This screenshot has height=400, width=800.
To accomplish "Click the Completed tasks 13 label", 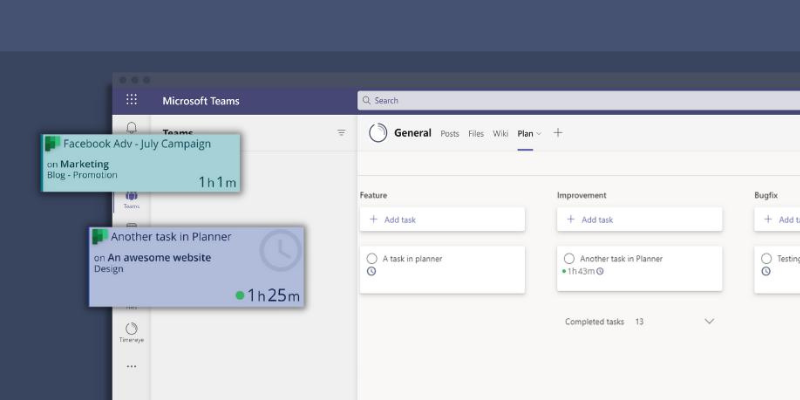I will [604, 322].
